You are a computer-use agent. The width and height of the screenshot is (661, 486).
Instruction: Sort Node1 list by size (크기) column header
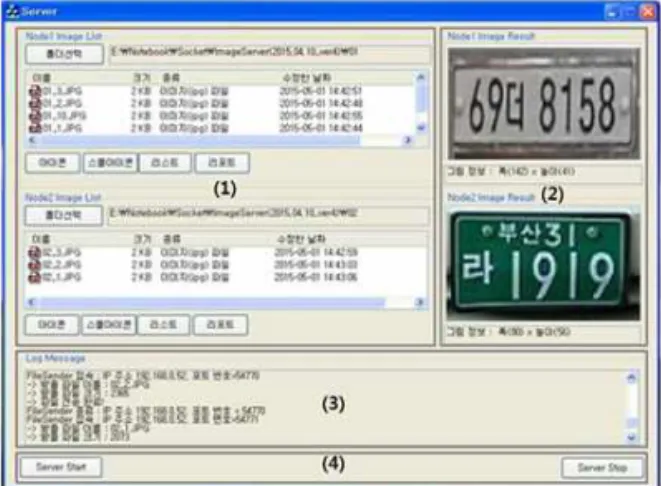pyautogui.click(x=142, y=78)
